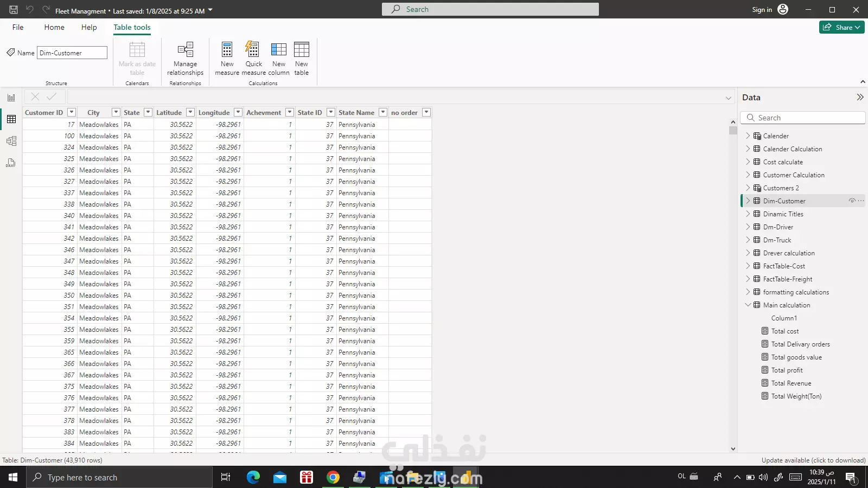Click the table Name input field
Screen dimensions: 868x488
(72, 53)
